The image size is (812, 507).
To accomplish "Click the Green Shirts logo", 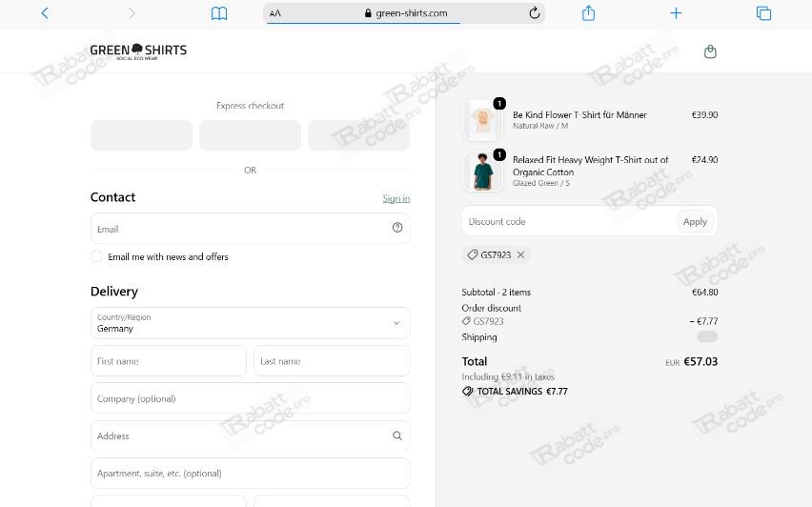I will 138,51.
